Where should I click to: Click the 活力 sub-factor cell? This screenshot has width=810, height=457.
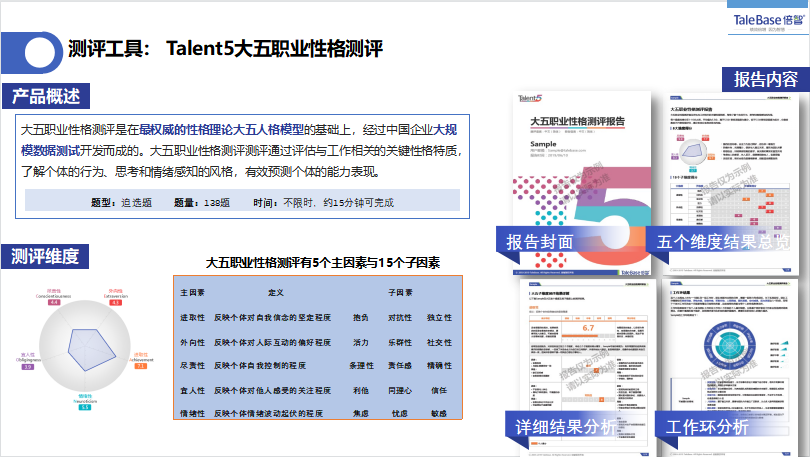(x=361, y=342)
